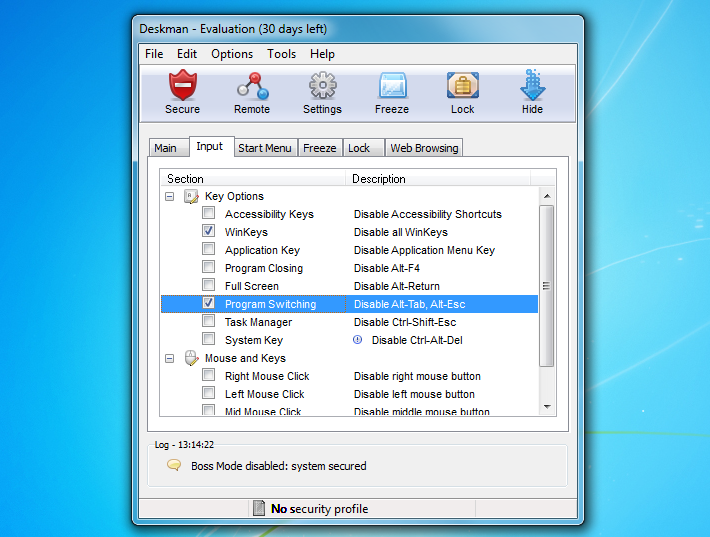710x537 pixels.
Task: Click the list scrollbar down arrow
Action: (x=547, y=407)
